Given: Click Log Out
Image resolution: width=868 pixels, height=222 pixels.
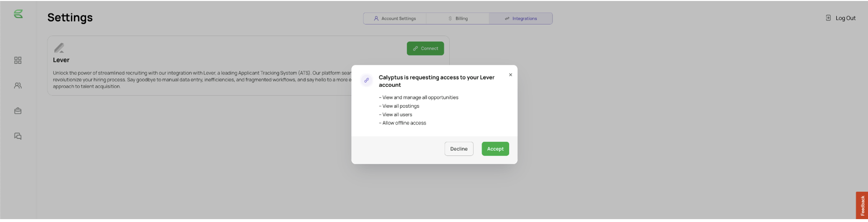Looking at the screenshot, I should (841, 18).
